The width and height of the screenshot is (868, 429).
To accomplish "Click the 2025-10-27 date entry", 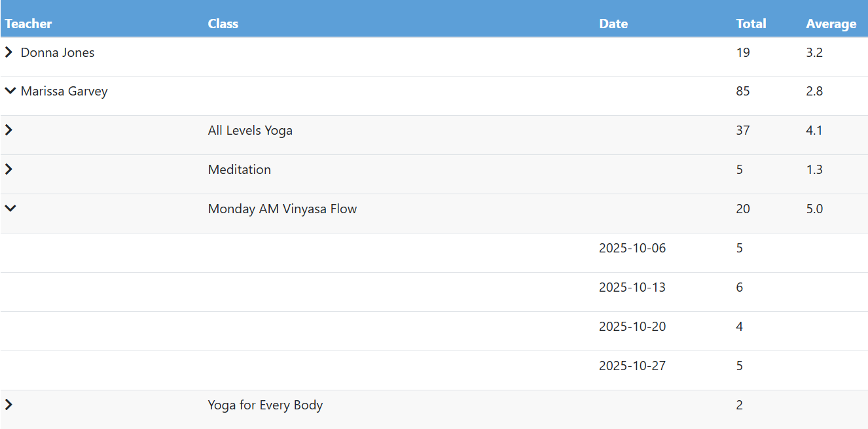I will [632, 366].
